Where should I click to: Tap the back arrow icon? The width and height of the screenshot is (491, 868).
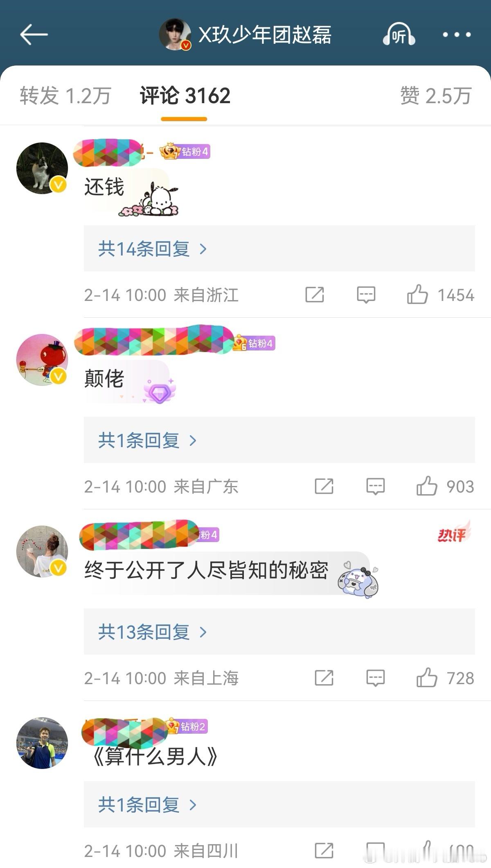pos(34,34)
